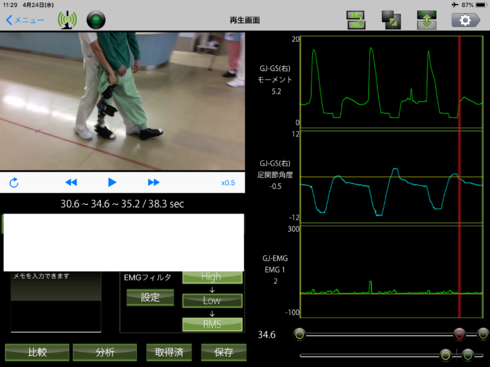Select the right end slider knob on top track
The image size is (490, 367).
[x=483, y=334]
